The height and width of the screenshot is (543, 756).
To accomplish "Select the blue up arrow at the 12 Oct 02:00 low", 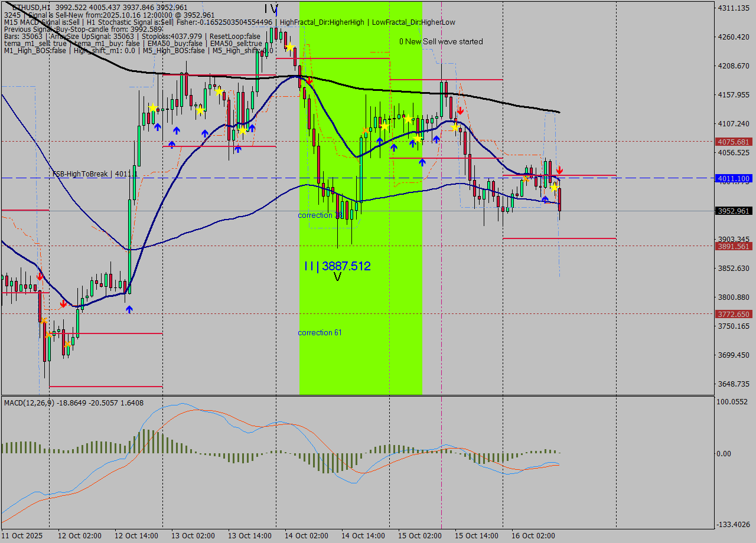I will tap(129, 309).
